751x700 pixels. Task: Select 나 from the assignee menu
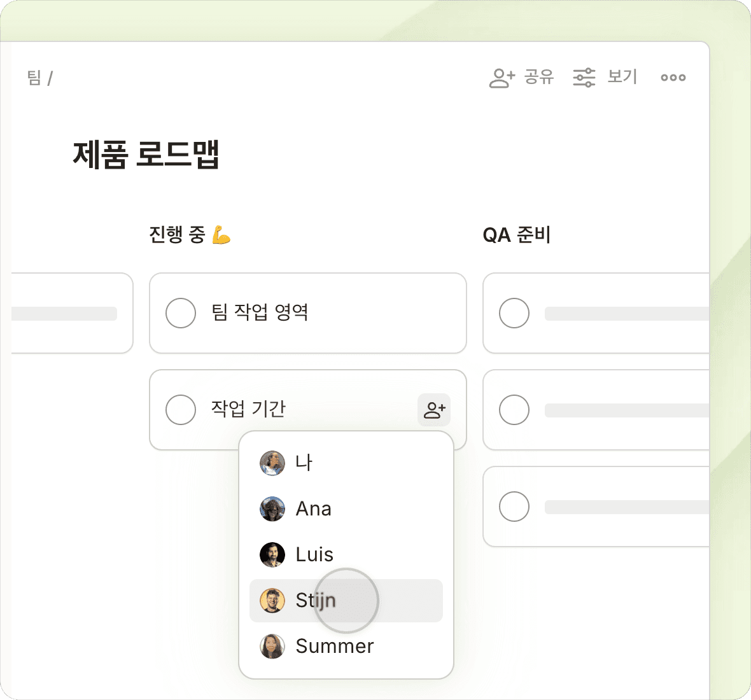304,463
